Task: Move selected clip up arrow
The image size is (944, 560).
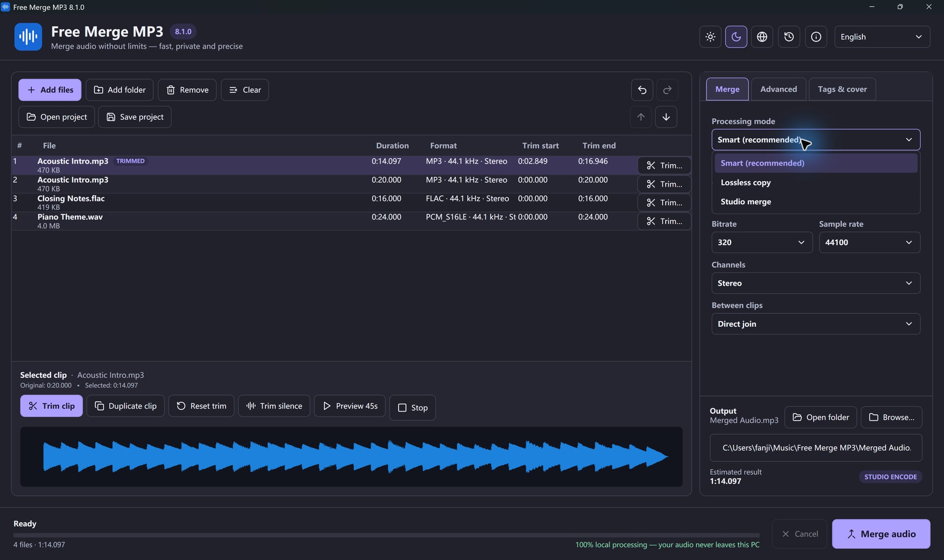Action: pyautogui.click(x=641, y=117)
